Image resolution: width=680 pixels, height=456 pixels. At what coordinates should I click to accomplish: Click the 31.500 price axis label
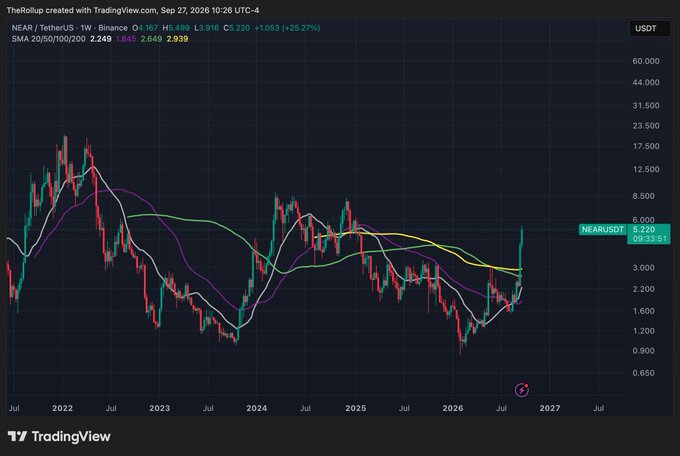(646, 105)
